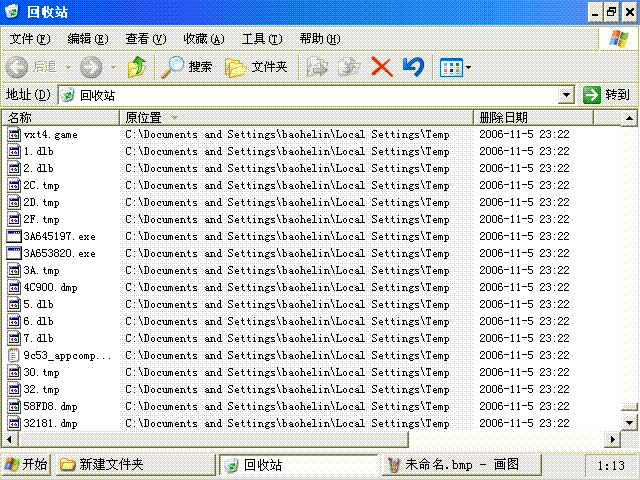Select the 3A.tmp file icon
This screenshot has width=640, height=480.
(x=14, y=270)
